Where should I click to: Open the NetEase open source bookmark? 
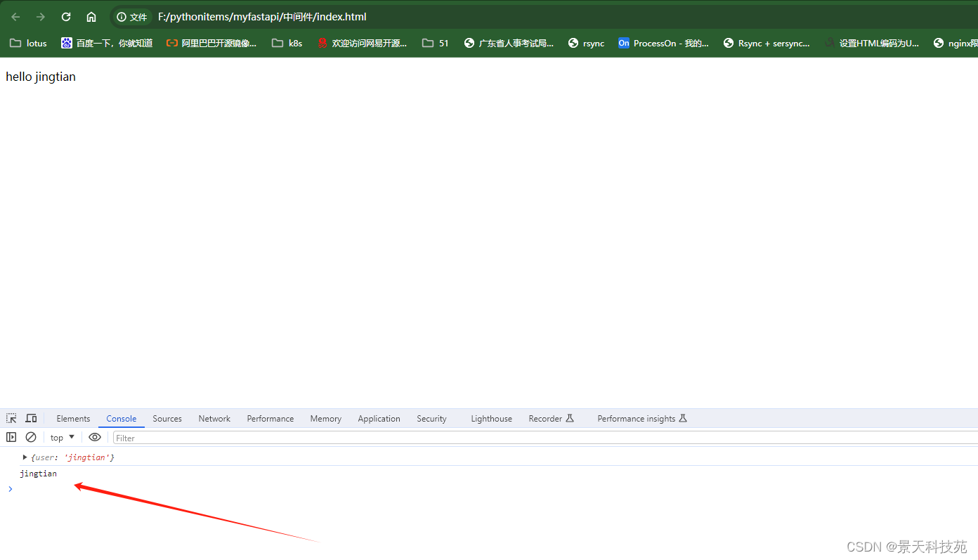(x=362, y=43)
